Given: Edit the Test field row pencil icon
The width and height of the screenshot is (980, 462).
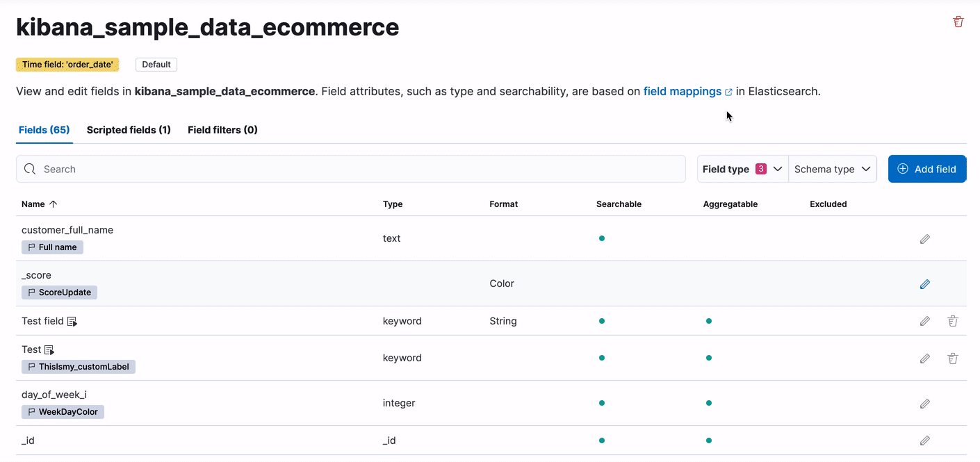Looking at the screenshot, I should pyautogui.click(x=925, y=321).
